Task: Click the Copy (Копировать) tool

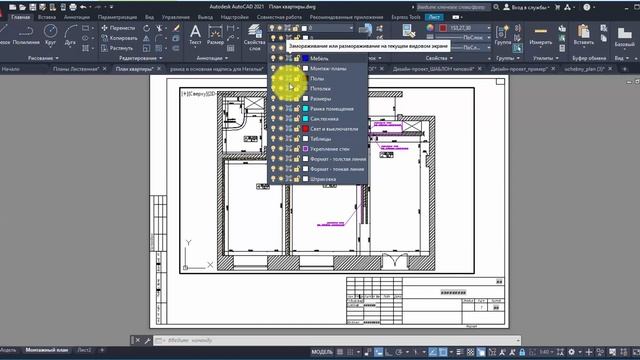Action: [x=119, y=38]
